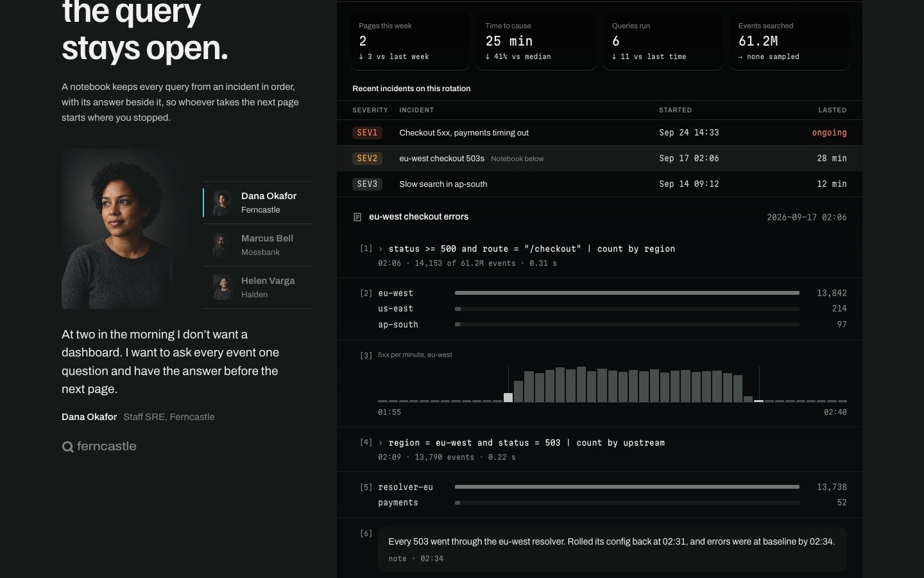The height and width of the screenshot is (578, 924).
Task: Click the payments upstream label
Action: tap(398, 503)
